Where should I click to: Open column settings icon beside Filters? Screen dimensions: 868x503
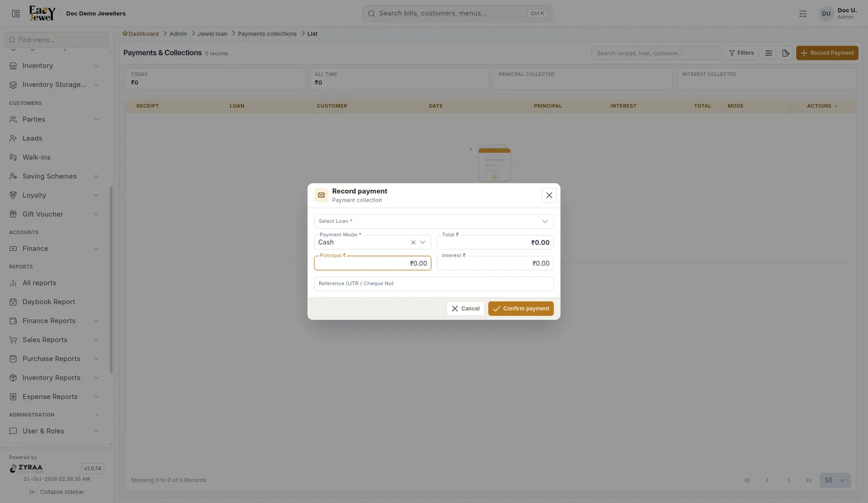769,53
